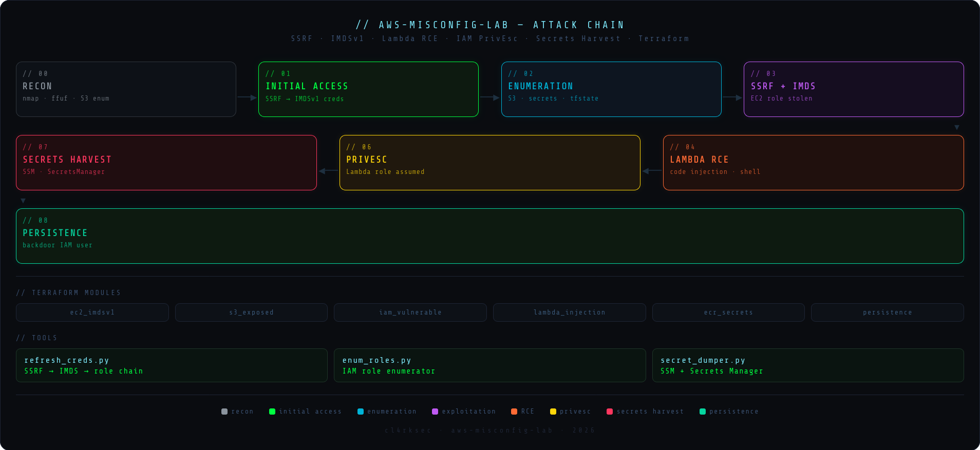The width and height of the screenshot is (980, 450).
Task: Click the yellow privesc legend swatch
Action: point(553,412)
